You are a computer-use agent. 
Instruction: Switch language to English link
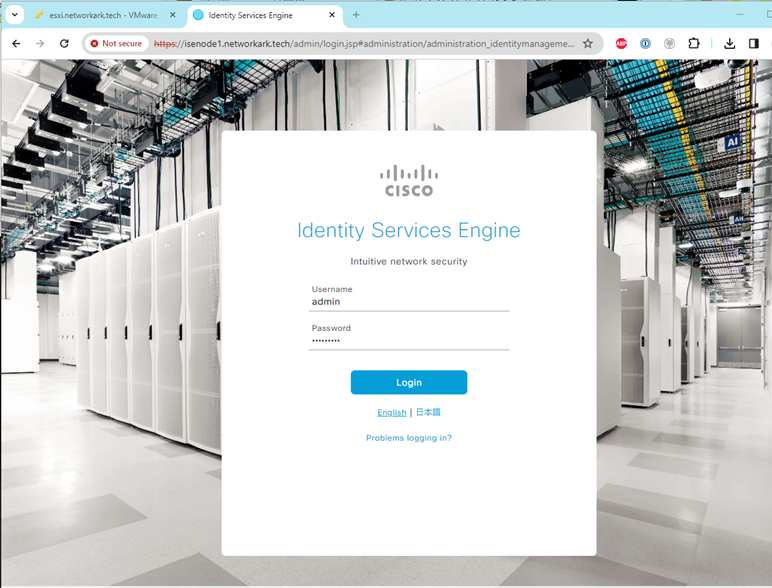pyautogui.click(x=391, y=412)
